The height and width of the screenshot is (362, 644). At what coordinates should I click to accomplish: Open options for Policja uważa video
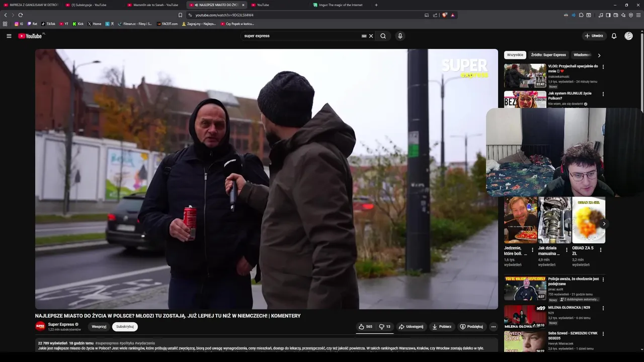603,279
